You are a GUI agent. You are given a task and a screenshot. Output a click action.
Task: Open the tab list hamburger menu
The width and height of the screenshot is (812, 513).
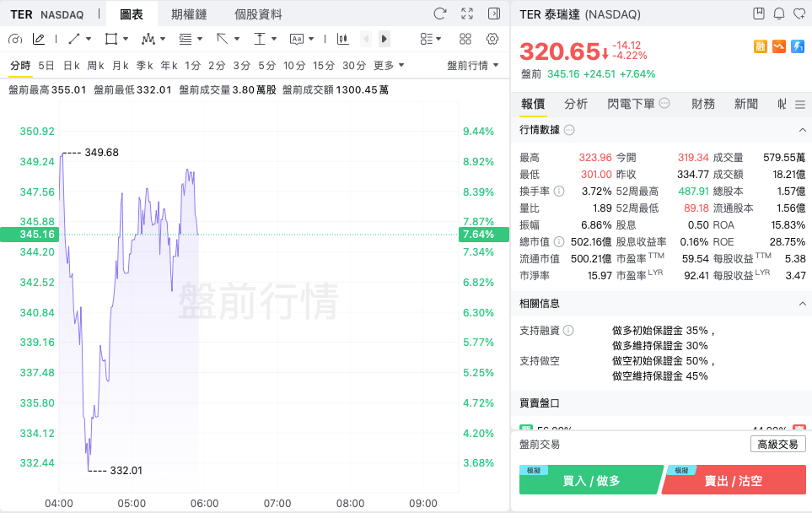coord(800,105)
